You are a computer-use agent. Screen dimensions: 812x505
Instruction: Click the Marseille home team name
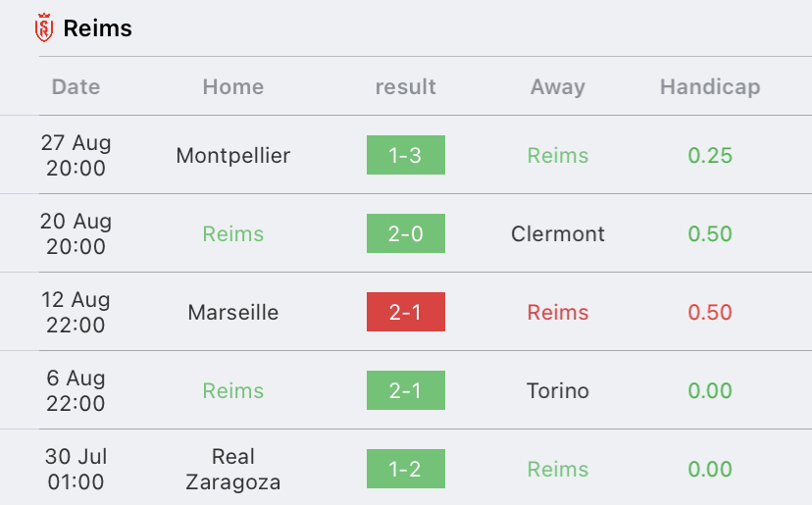click(x=233, y=313)
